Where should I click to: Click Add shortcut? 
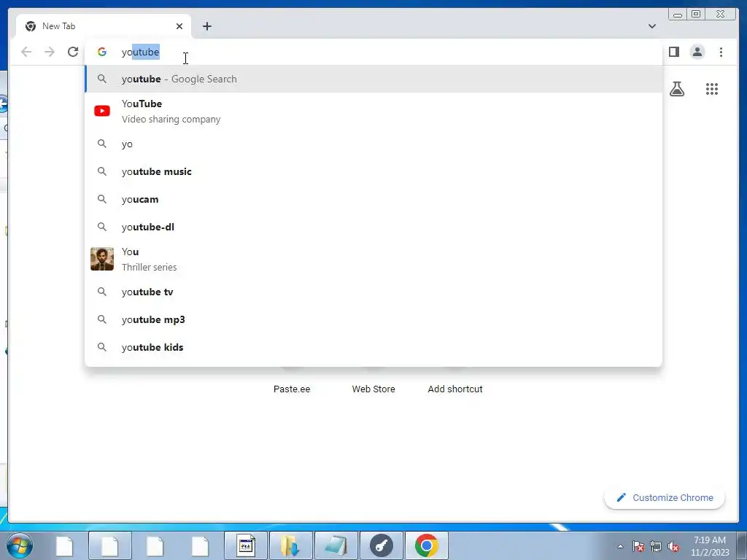(455, 389)
